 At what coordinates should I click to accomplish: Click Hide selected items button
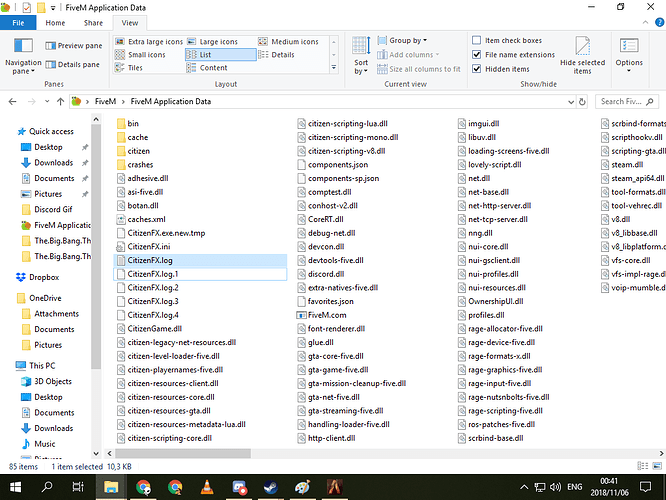[582, 56]
